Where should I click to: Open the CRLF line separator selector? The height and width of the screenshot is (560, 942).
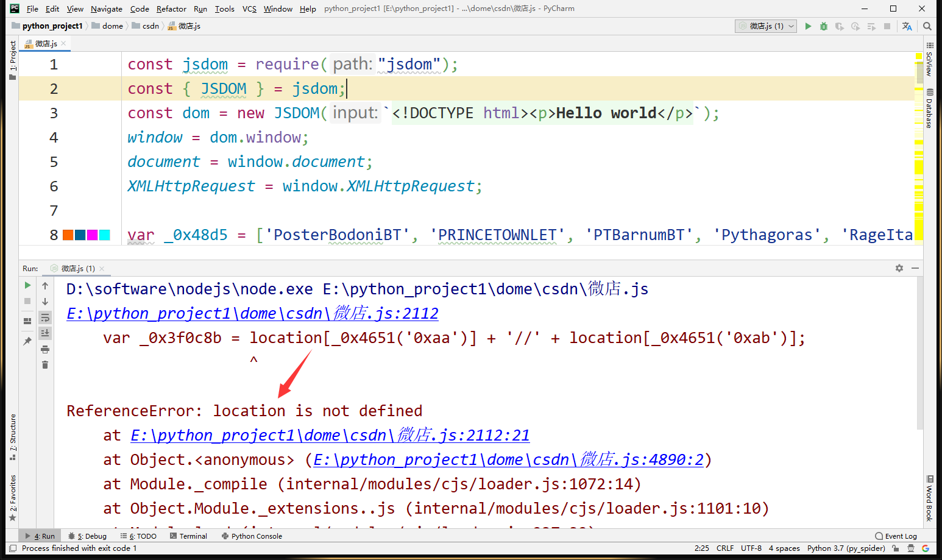click(x=725, y=548)
